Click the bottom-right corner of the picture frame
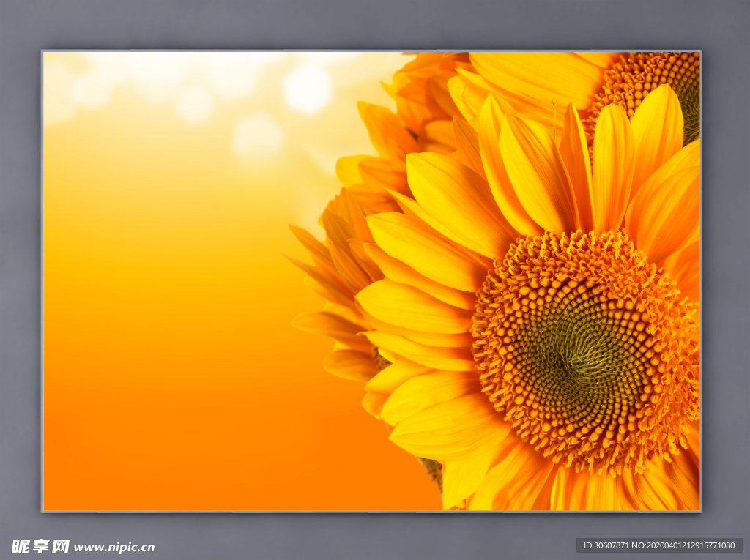 click(700, 510)
